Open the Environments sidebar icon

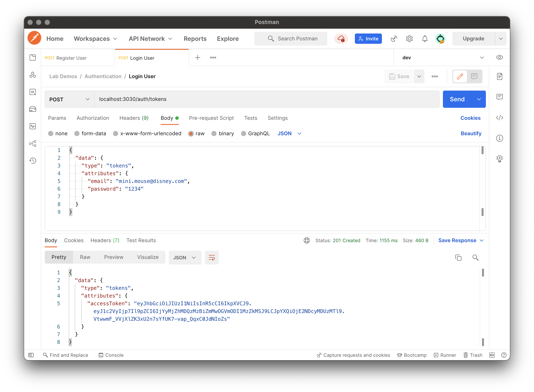pos(33,92)
